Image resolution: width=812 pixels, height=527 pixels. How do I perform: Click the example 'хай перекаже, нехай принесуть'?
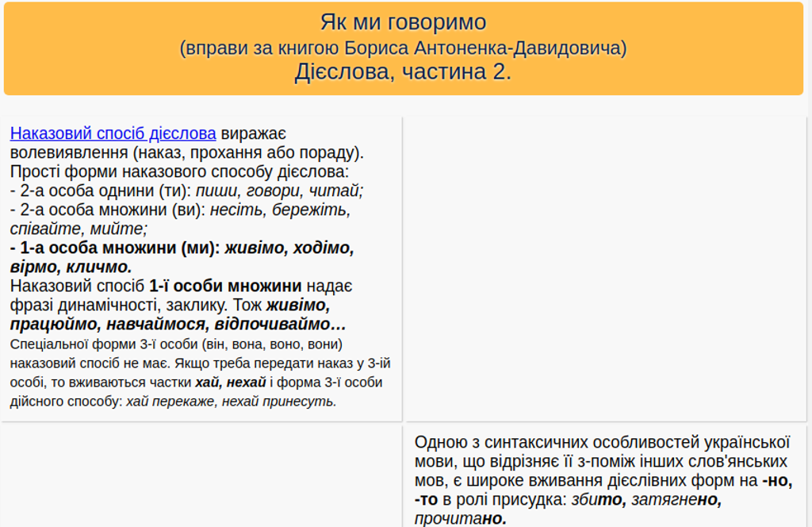[x=232, y=402]
